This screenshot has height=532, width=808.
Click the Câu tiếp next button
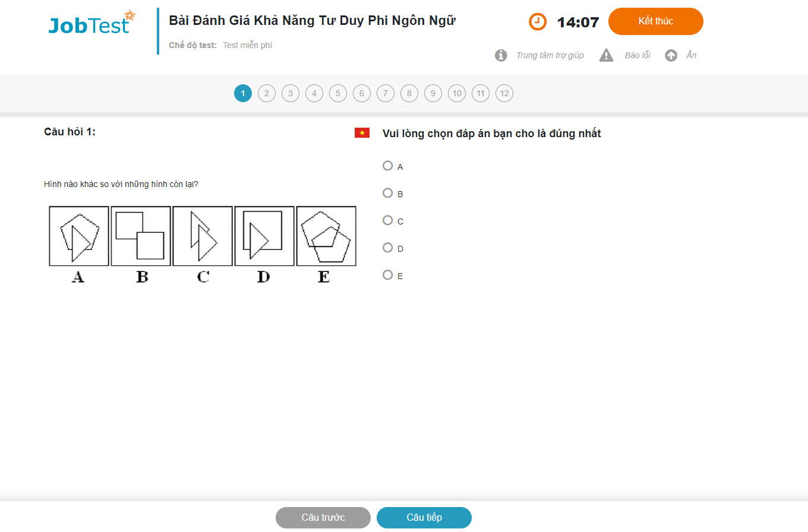coord(424,517)
